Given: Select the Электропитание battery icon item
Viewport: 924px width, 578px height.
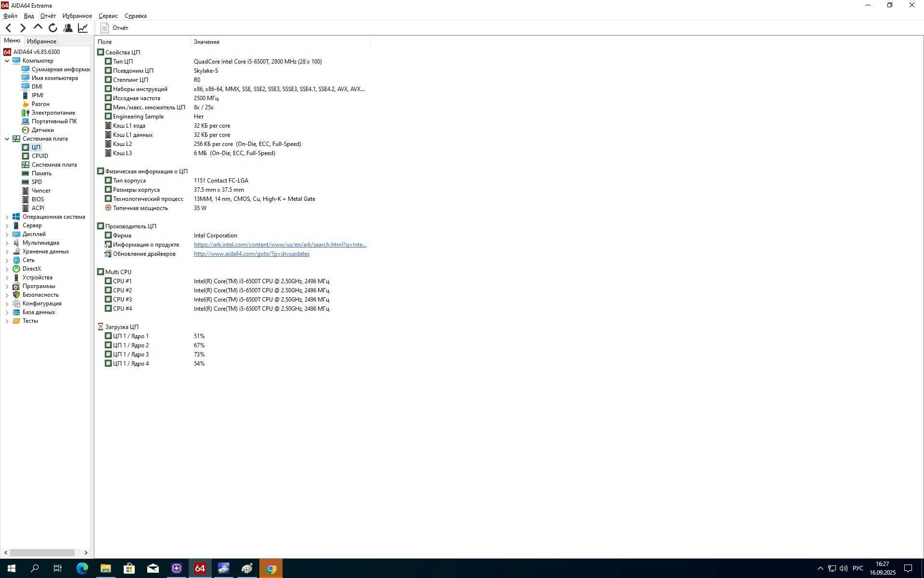Looking at the screenshot, I should point(49,113).
